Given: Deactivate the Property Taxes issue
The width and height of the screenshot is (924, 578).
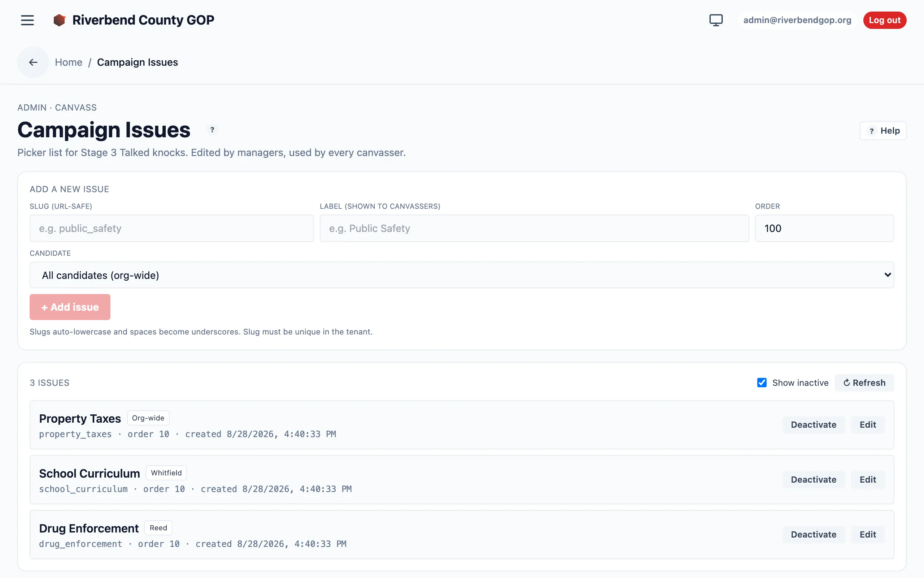Looking at the screenshot, I should point(813,425).
